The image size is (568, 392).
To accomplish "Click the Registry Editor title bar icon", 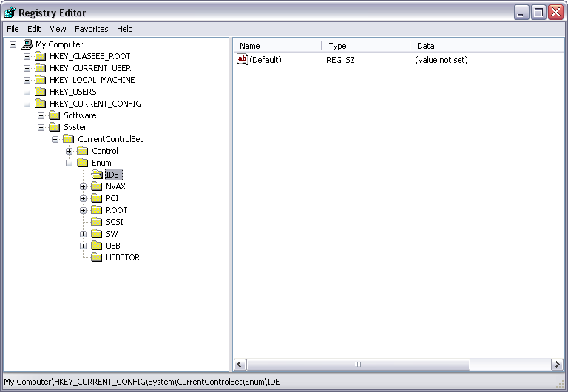I will (x=10, y=13).
